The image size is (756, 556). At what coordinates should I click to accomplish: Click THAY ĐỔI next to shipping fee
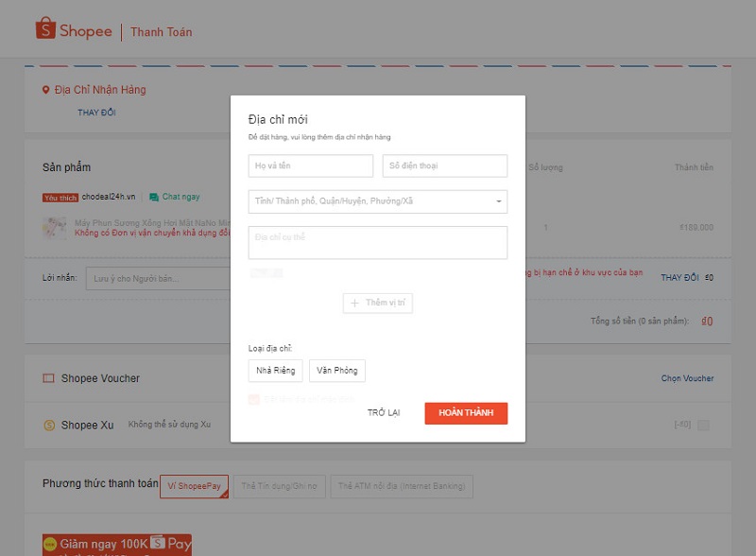coord(679,278)
